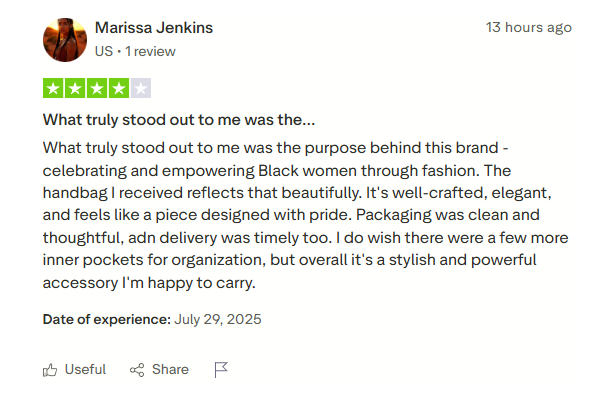615x397 pixels.
Task: Open the reviewer name Marissa Jenkins
Action: [x=154, y=28]
